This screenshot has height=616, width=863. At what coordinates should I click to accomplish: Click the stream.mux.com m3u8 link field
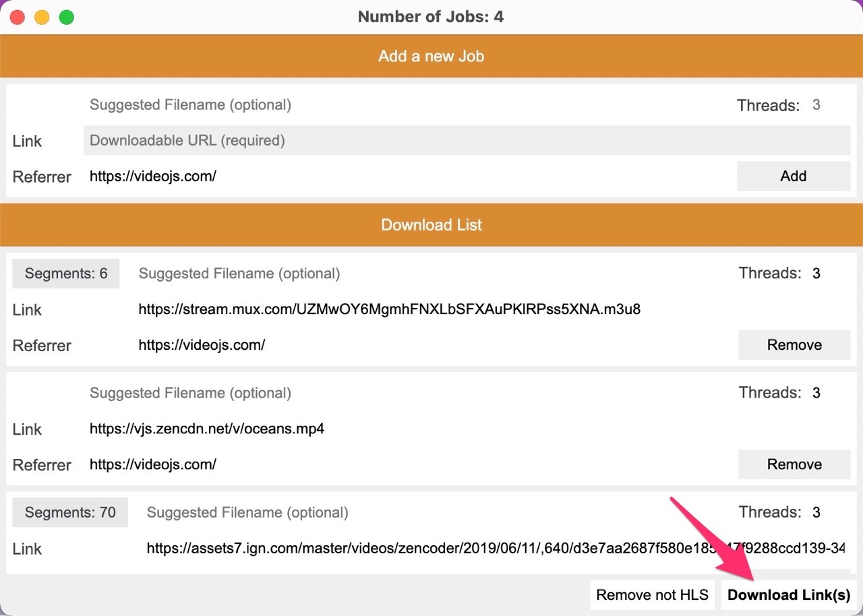click(x=492, y=309)
